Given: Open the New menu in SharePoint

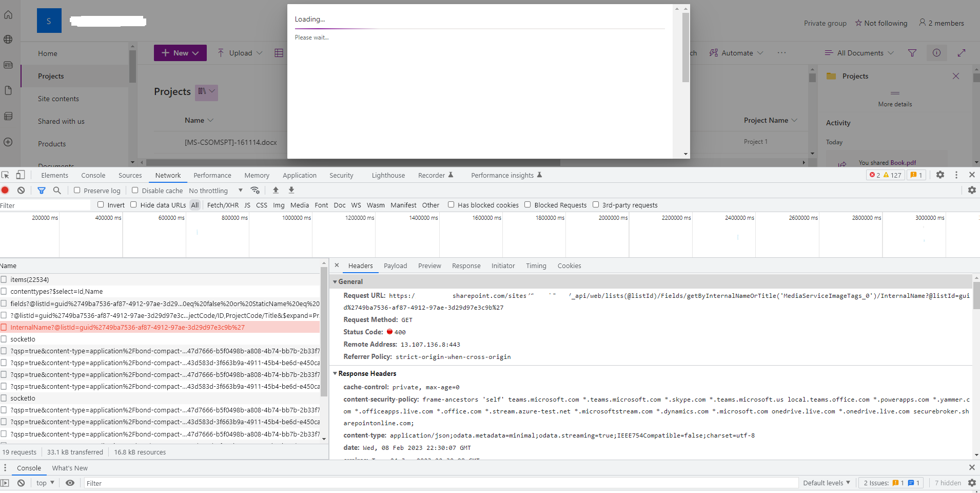Looking at the screenshot, I should click(180, 52).
